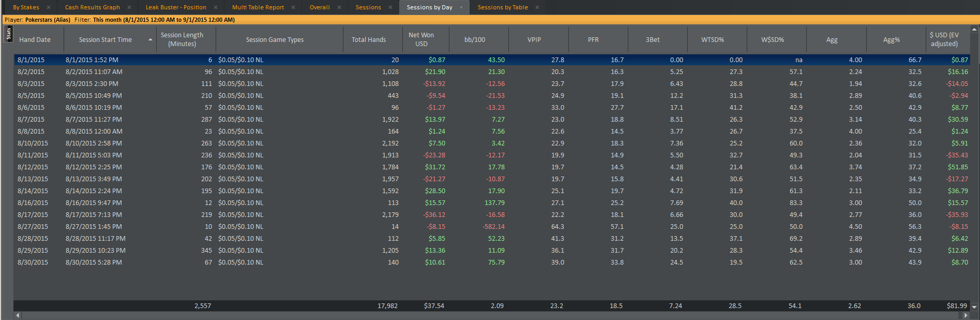Select the 8/27/2015 session row
The width and height of the screenshot is (980, 320).
[492, 226]
